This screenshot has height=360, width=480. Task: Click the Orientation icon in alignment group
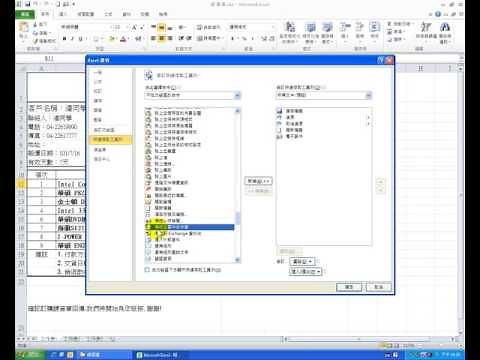click(182, 27)
